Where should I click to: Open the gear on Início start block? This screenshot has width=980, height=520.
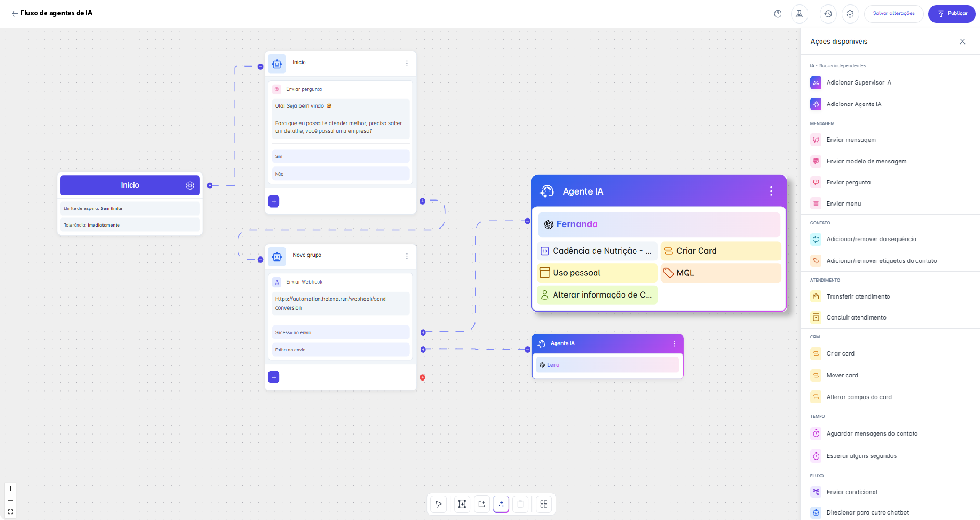click(x=190, y=185)
